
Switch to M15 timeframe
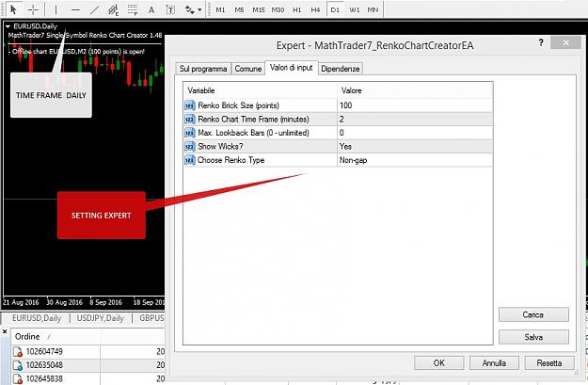tap(259, 9)
